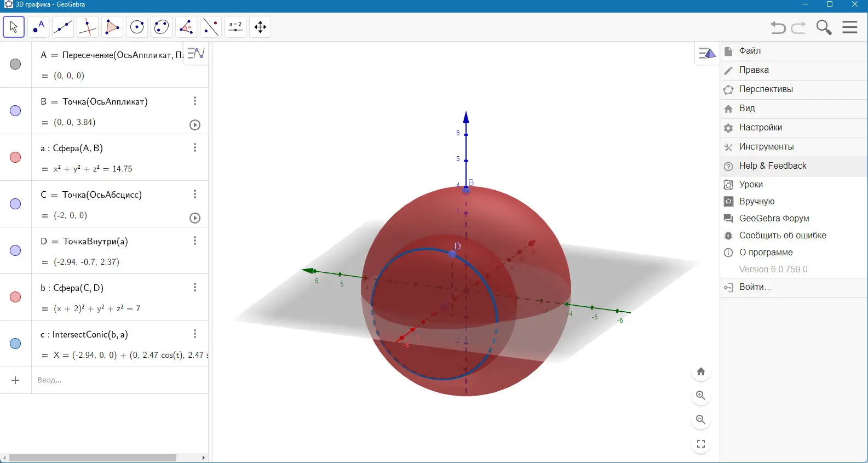Select the Move Graphics View tool
Image resolution: width=868 pixels, height=463 pixels.
tap(260, 27)
